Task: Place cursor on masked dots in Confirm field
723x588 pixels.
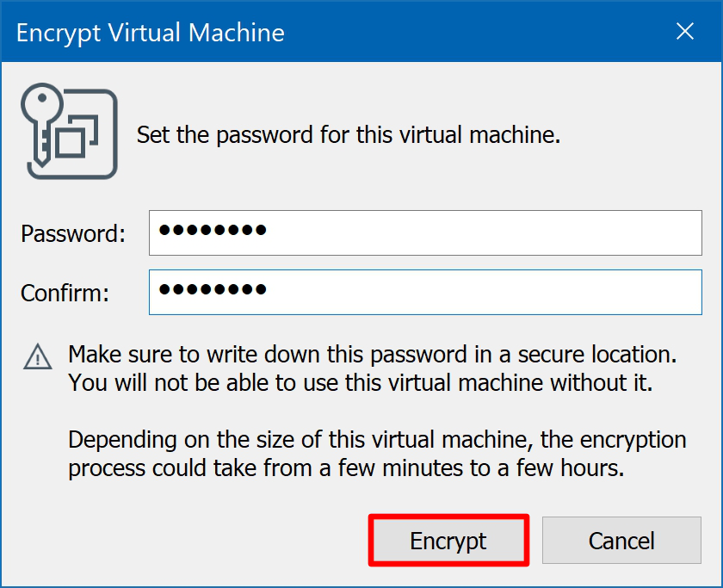Action: 213,290
